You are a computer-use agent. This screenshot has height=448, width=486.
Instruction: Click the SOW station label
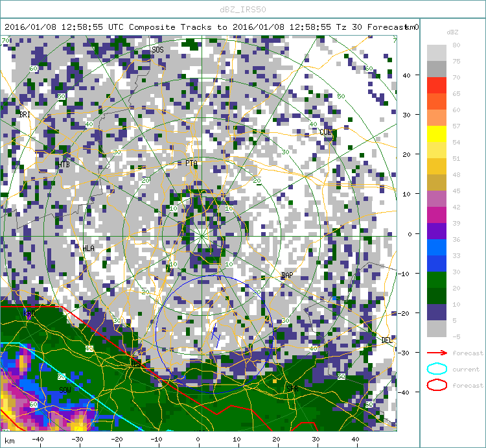coord(65,390)
